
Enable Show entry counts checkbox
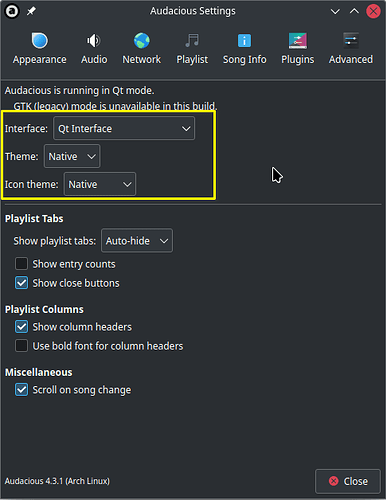pyautogui.click(x=21, y=264)
